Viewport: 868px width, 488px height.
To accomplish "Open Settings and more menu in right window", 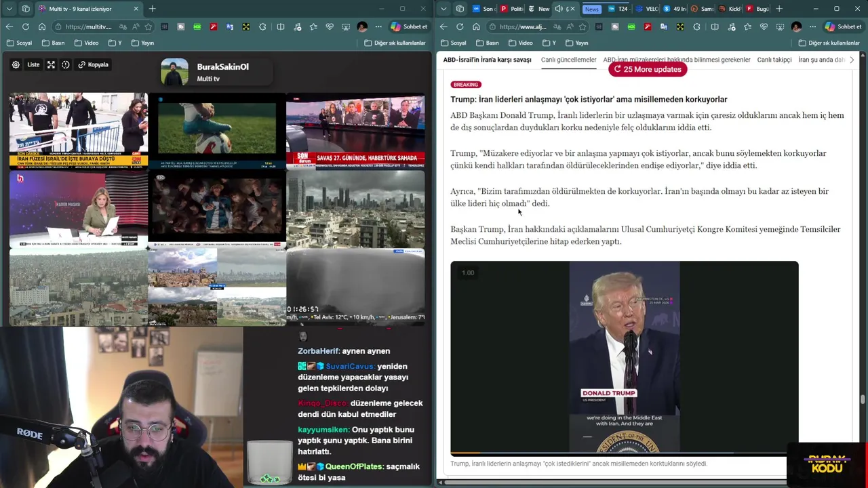I will 812,26.
